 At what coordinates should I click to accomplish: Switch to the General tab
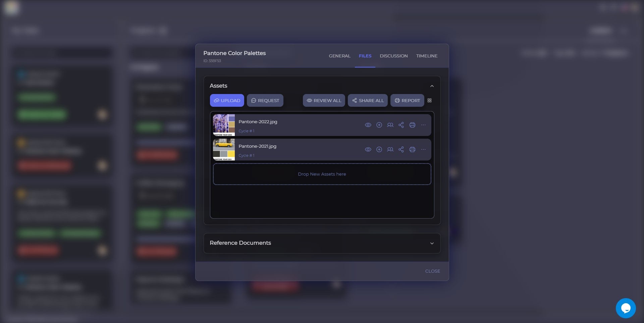tap(339, 56)
